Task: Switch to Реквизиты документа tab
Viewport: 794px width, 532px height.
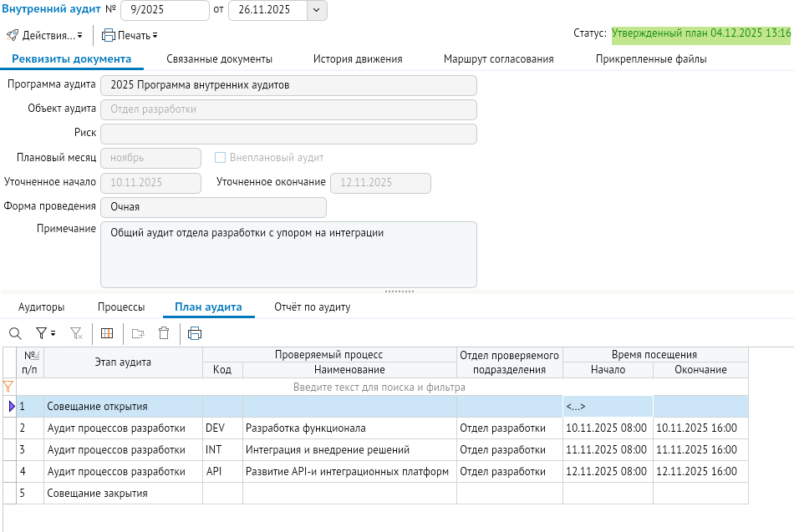Action: pos(71,59)
